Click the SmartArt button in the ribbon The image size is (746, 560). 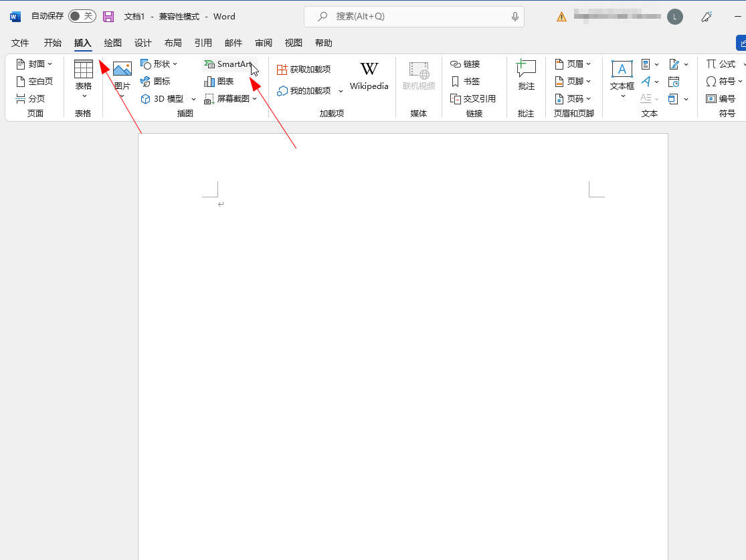[x=228, y=64]
